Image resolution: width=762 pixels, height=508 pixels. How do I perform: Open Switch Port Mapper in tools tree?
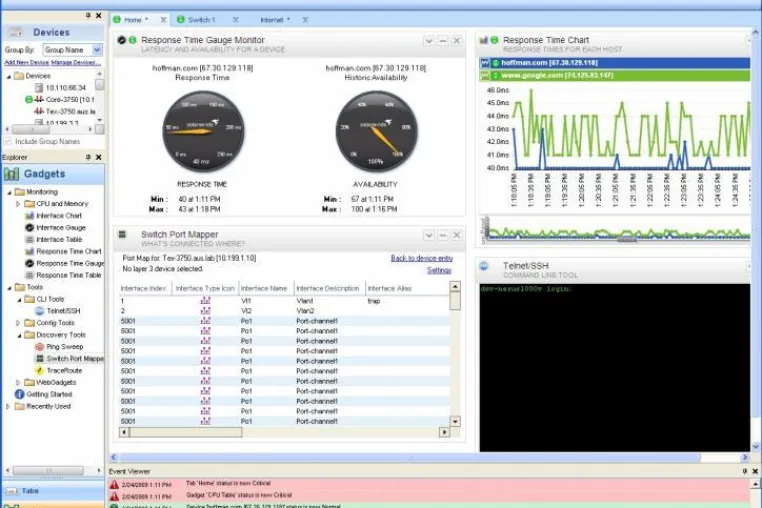75,358
